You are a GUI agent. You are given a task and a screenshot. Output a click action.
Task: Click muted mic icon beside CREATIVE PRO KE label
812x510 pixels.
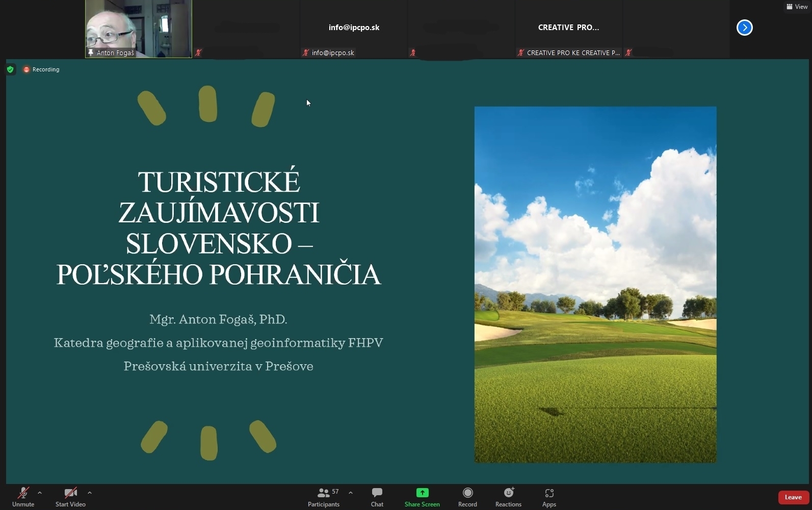tap(521, 53)
